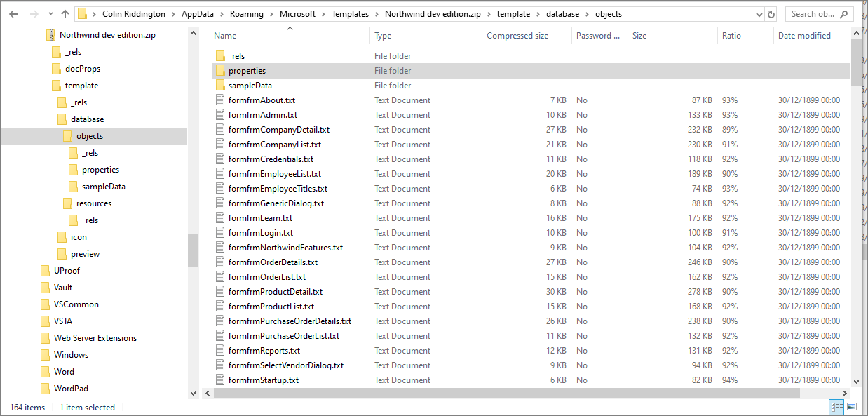The width and height of the screenshot is (868, 416).
Task: Click the file list vertical scrollbar
Action: pos(857,62)
